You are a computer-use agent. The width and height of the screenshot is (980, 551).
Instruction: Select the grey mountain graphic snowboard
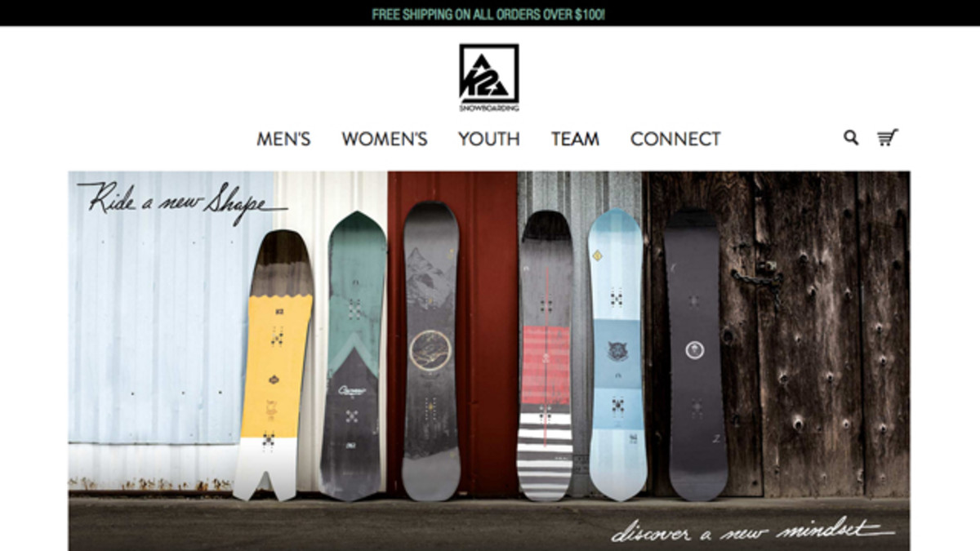click(430, 351)
